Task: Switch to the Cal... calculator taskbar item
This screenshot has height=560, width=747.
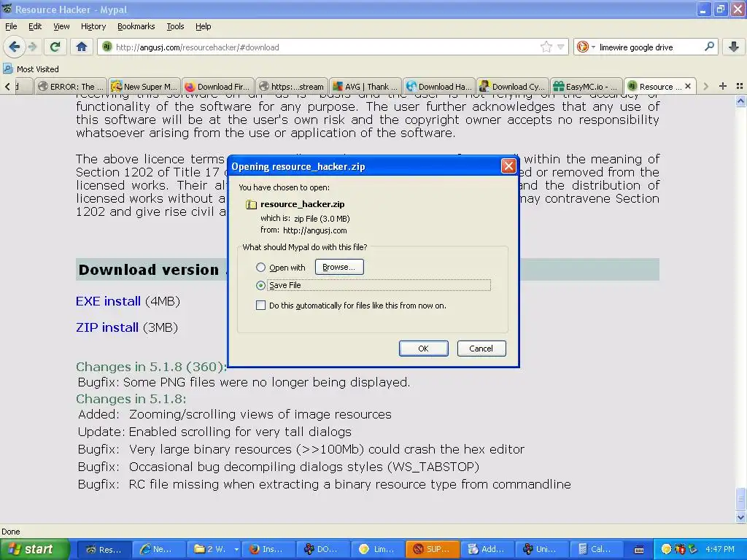Action: pyautogui.click(x=595, y=549)
